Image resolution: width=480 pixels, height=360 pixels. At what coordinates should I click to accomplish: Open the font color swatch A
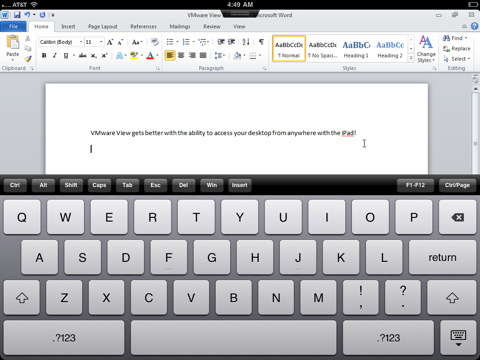tap(150, 56)
